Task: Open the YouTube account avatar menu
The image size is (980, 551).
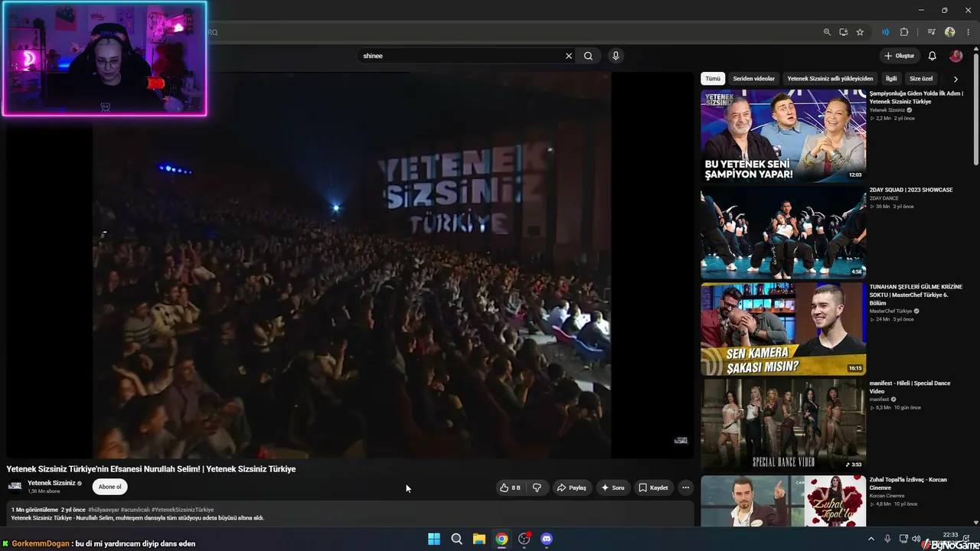Action: click(x=956, y=56)
